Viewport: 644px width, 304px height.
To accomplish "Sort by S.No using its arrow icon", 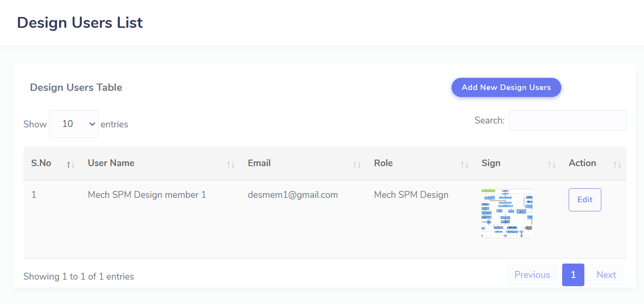I will click(71, 164).
